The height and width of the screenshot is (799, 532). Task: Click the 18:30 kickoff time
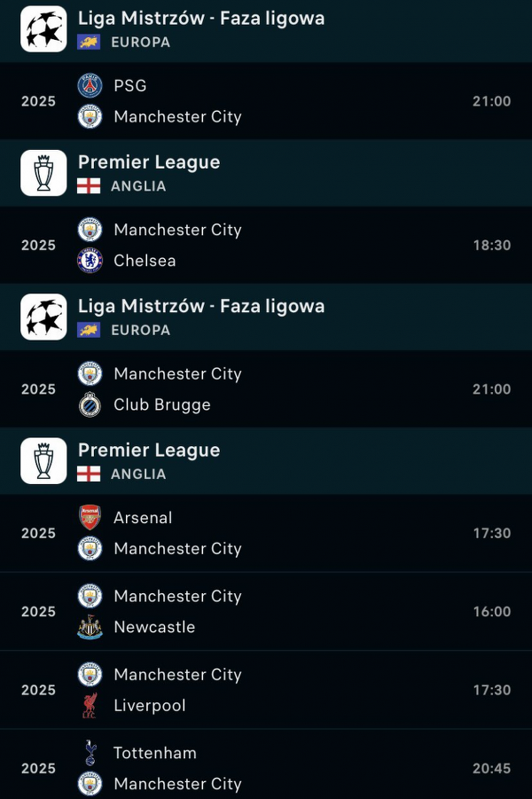click(491, 245)
